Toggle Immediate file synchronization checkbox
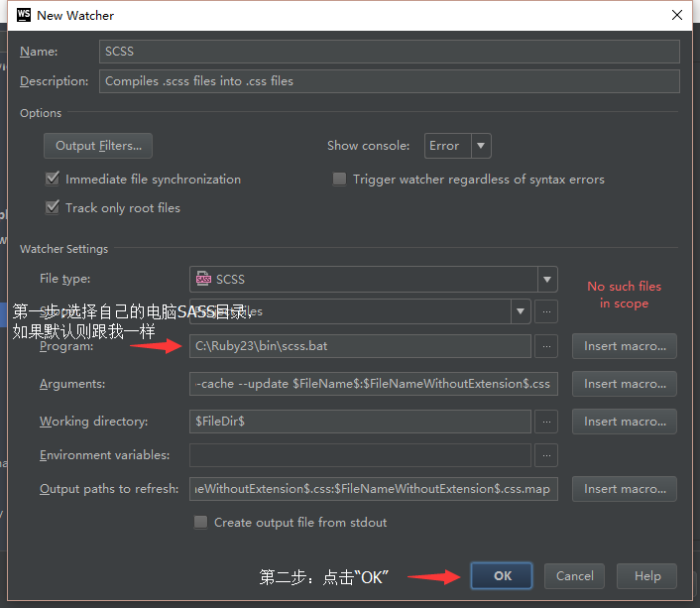 53,179
